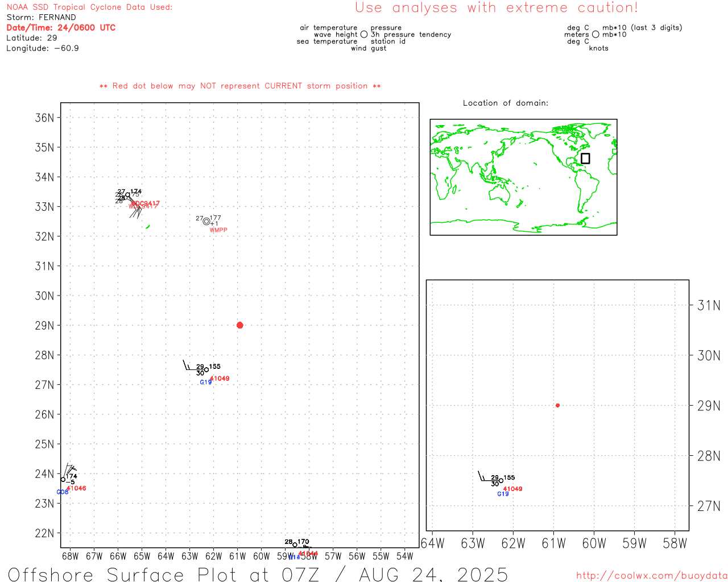Click '54W' longitude label on main map
This screenshot has width=728, height=582.
[x=405, y=556]
